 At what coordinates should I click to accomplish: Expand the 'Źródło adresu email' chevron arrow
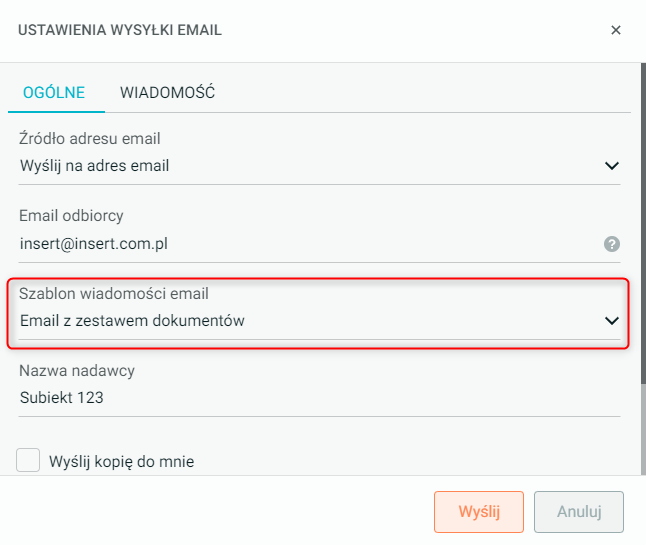(x=612, y=166)
